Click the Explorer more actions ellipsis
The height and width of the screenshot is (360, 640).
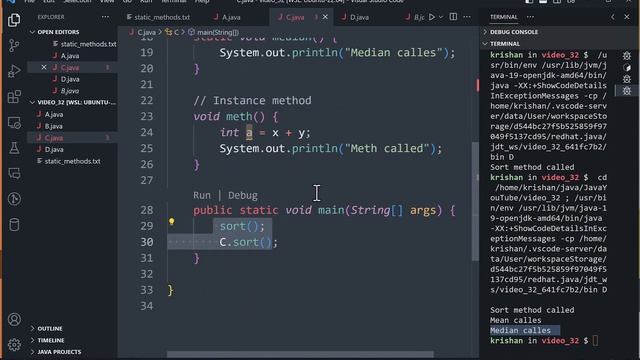[105, 17]
